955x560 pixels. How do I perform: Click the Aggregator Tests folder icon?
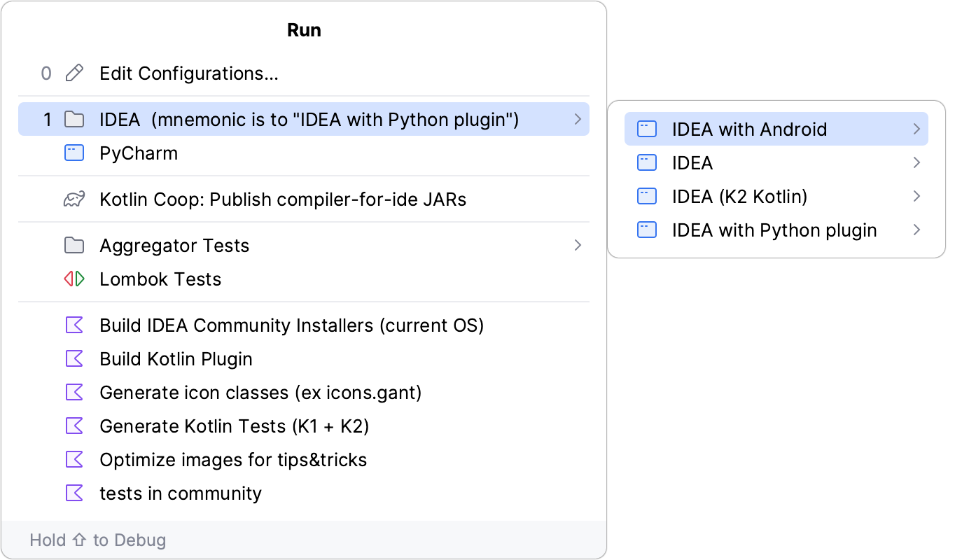click(x=74, y=246)
